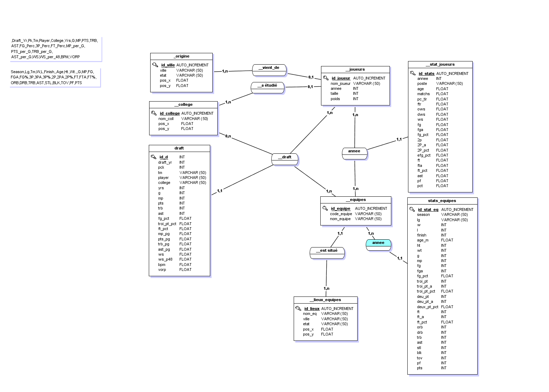Click the key icon beside id_lieux
Viewport: 549px width, 392px height.
pos(298,309)
